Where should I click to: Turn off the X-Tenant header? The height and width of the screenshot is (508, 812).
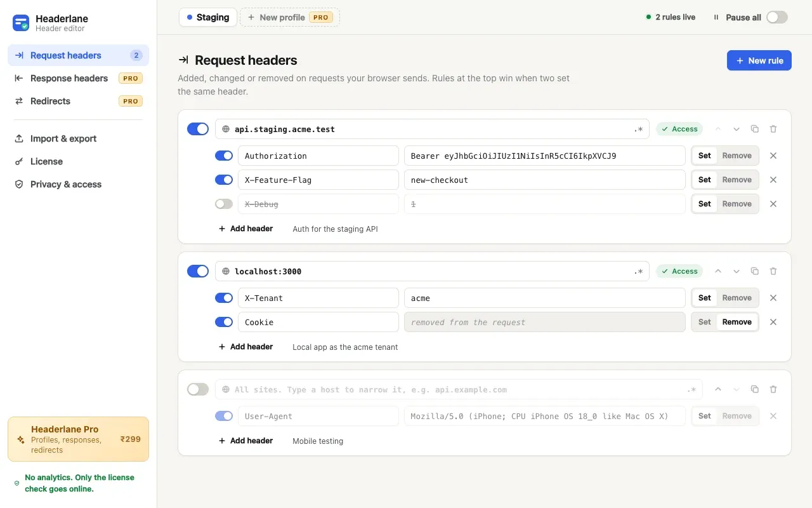pos(224,298)
